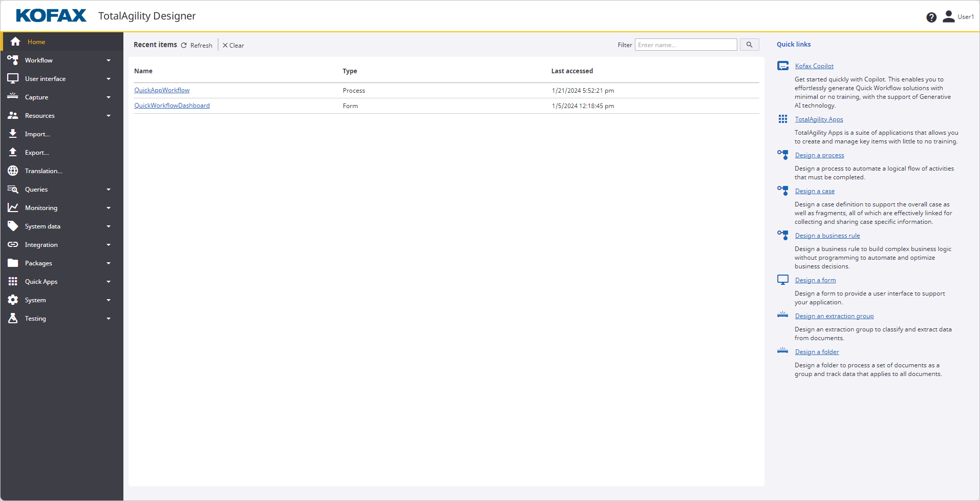Clear the recent items list
The width and height of the screenshot is (980, 501).
point(233,46)
